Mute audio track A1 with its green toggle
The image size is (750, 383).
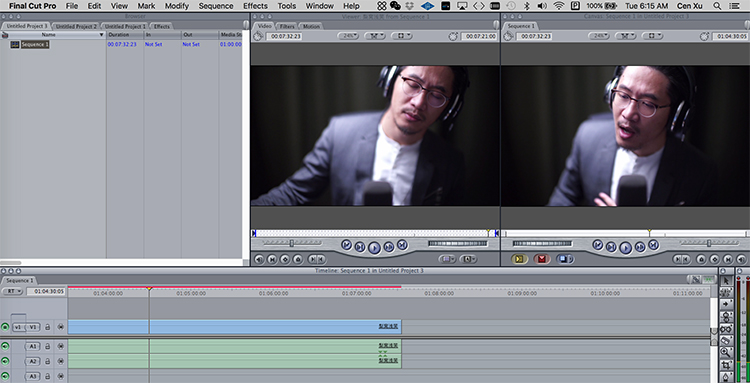[x=5, y=346]
